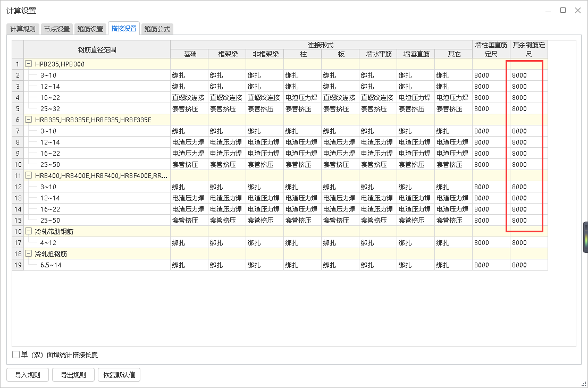Screen dimensions: 588x388
Task: Select row 10 其它 cell 套管挤压
Action: tap(453, 165)
